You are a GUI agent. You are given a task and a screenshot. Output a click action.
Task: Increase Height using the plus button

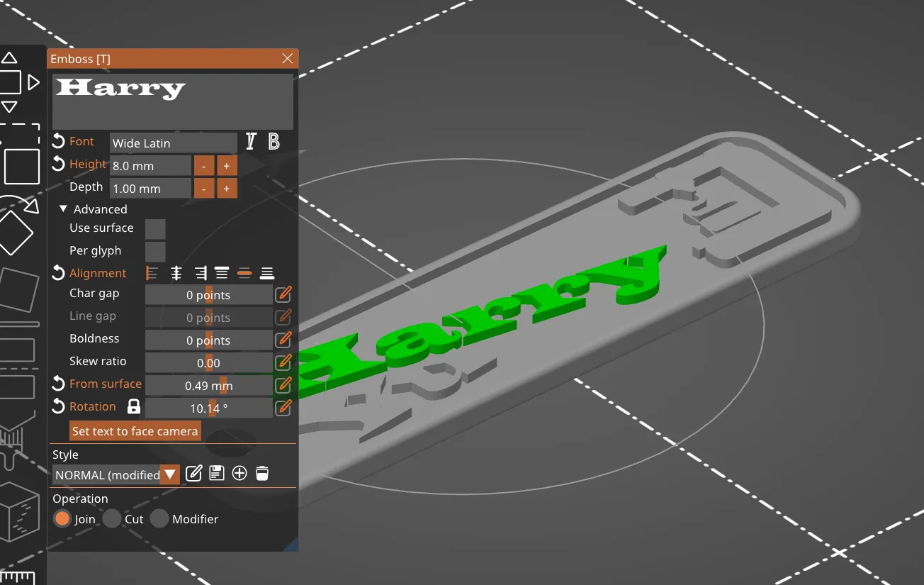[226, 165]
